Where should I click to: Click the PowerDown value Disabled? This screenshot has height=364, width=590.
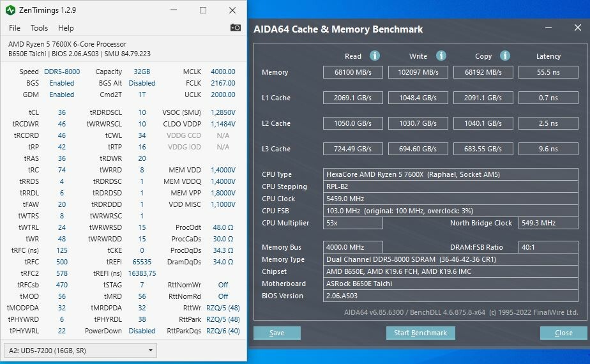click(142, 331)
